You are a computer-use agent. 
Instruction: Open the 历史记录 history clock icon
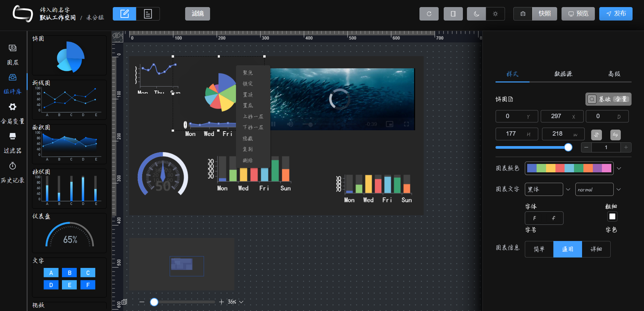coord(12,166)
